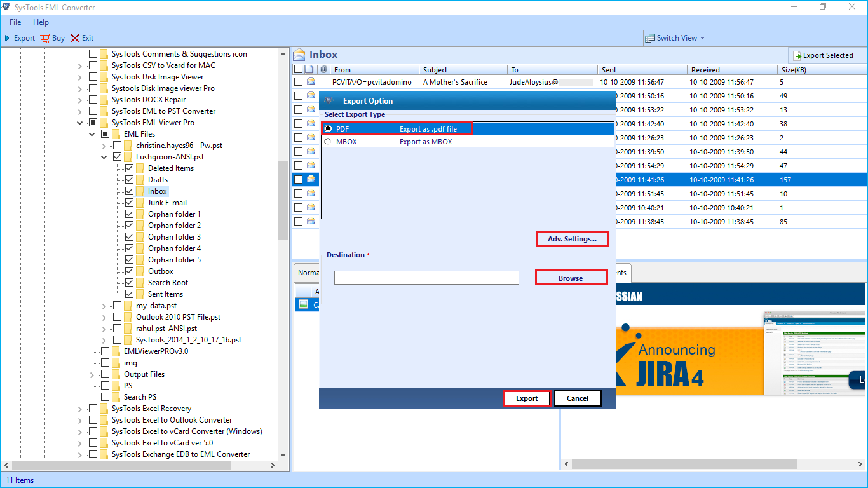The height and width of the screenshot is (488, 868).
Task: Click the Deleted Items folder icon
Action: 142,168
